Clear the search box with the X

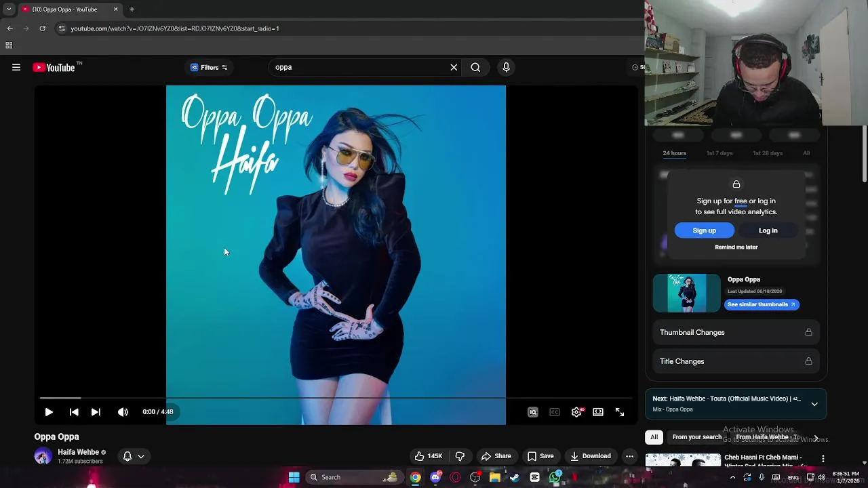coord(454,67)
